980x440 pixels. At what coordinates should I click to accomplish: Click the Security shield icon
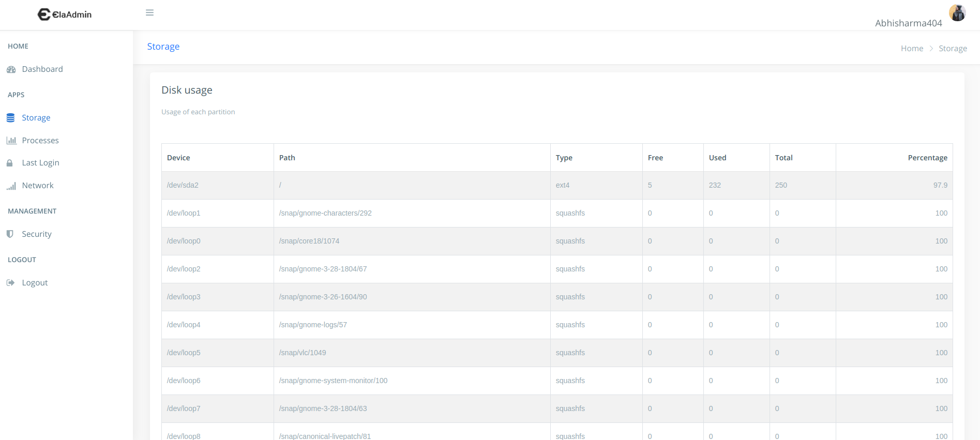[x=10, y=234]
